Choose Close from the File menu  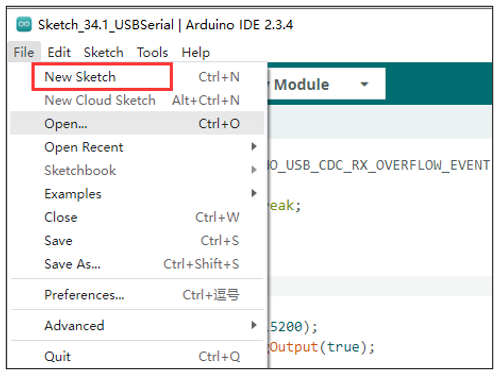point(137,217)
